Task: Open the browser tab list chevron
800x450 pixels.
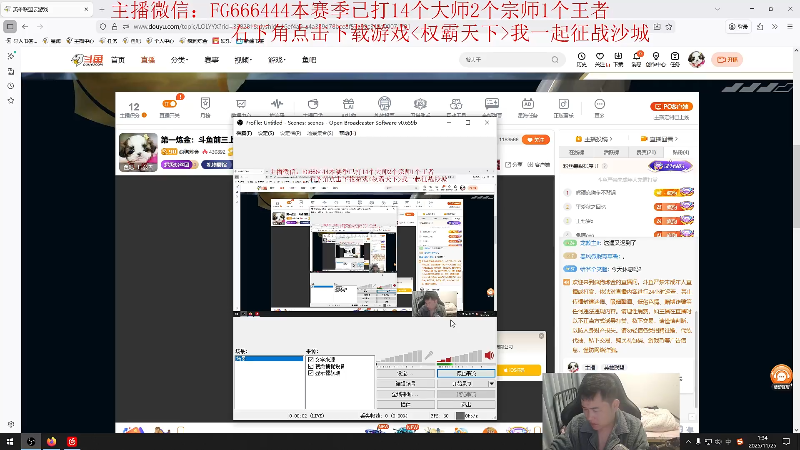Action: coord(717,9)
